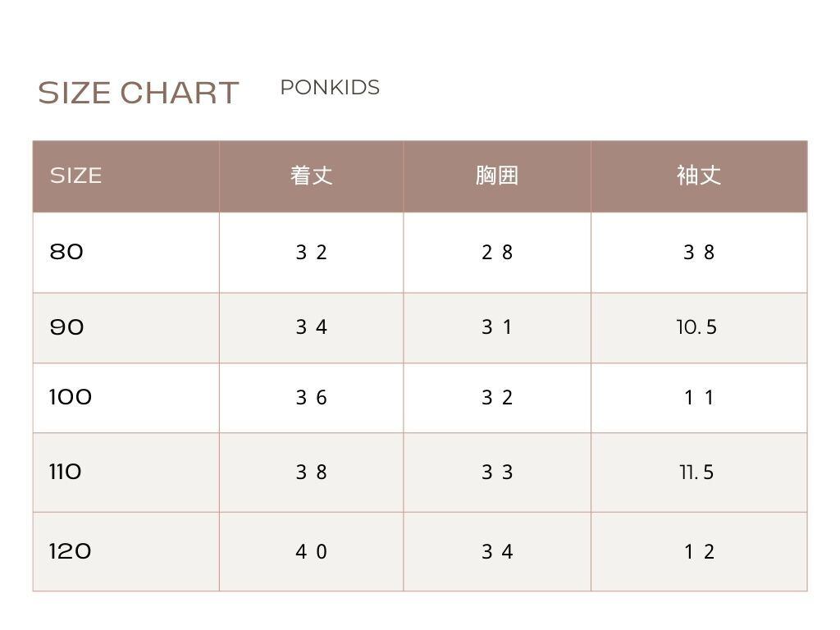The image size is (840, 630).
Task: Select the SIZE column header
Action: click(75, 176)
